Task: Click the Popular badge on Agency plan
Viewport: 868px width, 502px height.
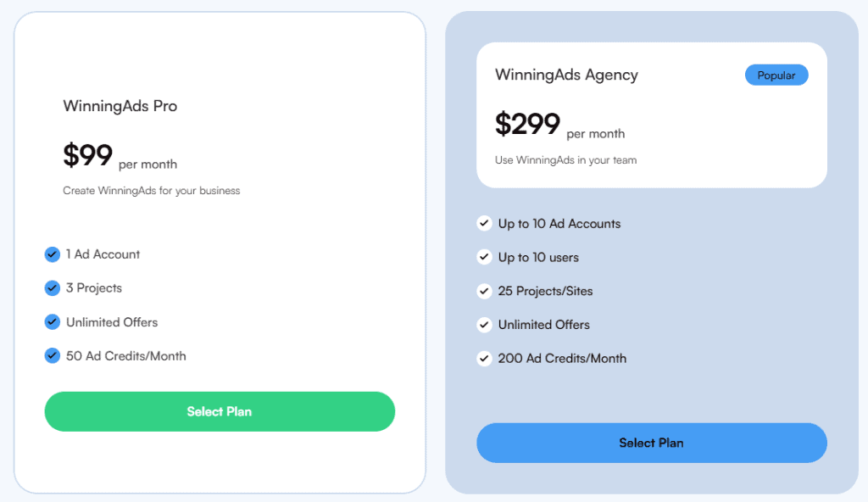Action: [x=776, y=75]
